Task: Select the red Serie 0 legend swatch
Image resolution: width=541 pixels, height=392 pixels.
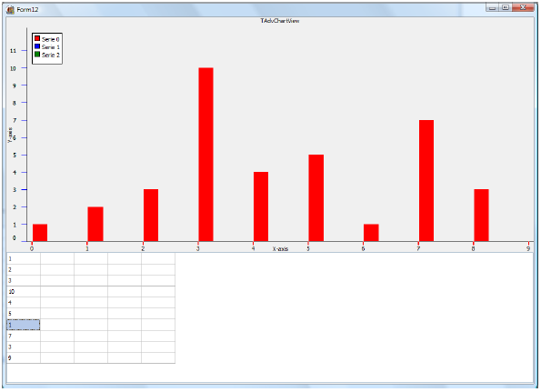Action: pos(37,38)
